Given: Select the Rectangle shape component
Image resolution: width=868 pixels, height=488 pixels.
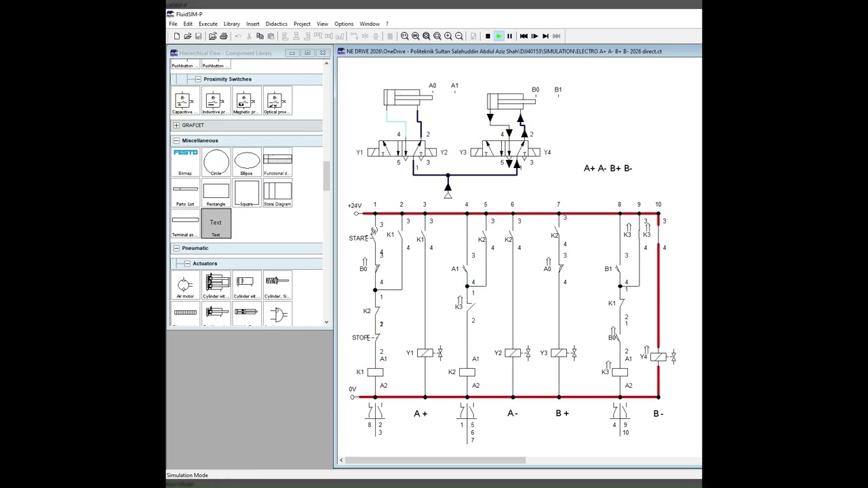Looking at the screenshot, I should click(x=216, y=193).
